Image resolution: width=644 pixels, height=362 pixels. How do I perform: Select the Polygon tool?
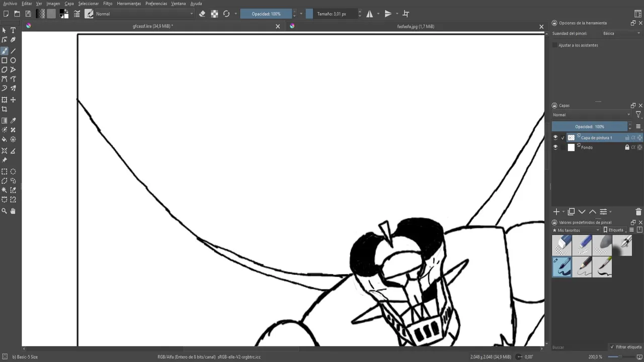tap(5, 70)
